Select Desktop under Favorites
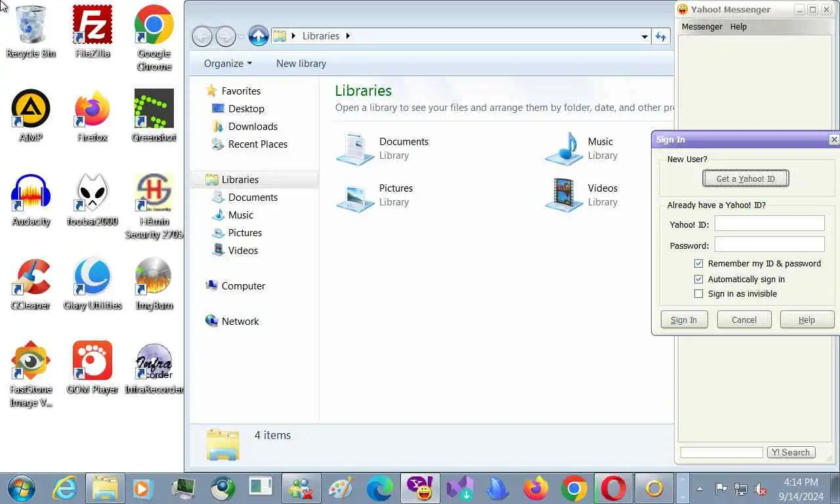The height and width of the screenshot is (504, 840). pos(246,109)
